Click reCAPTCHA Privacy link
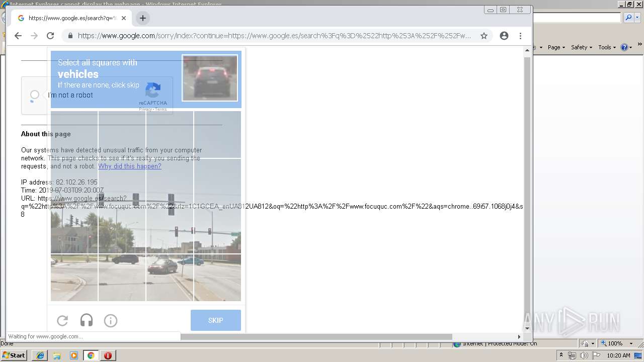The height and width of the screenshot is (362, 644). pyautogui.click(x=145, y=109)
